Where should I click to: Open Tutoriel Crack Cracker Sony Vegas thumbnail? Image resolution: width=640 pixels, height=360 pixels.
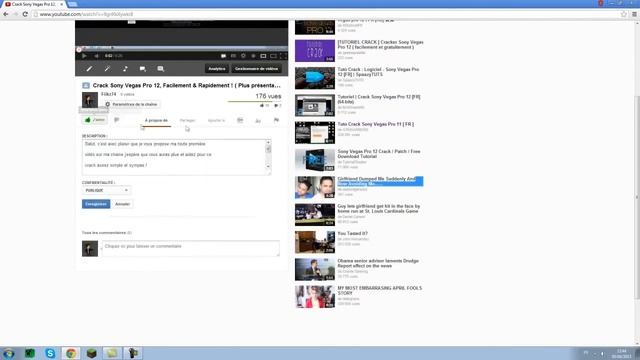pos(315,51)
